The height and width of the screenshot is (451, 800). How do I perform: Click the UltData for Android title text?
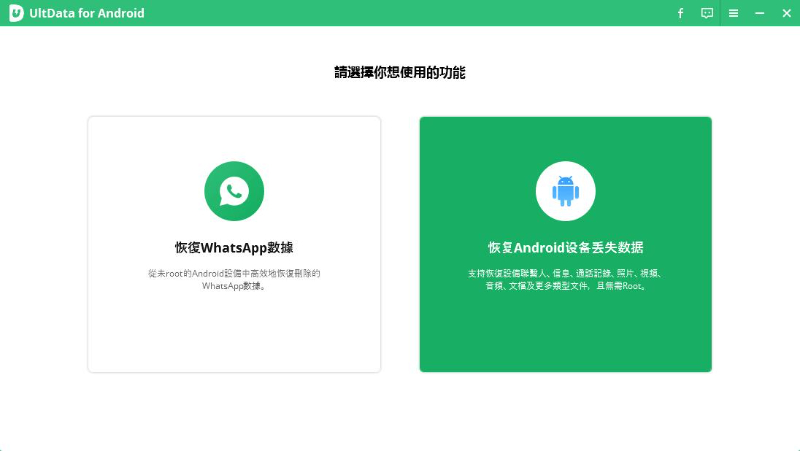point(87,13)
